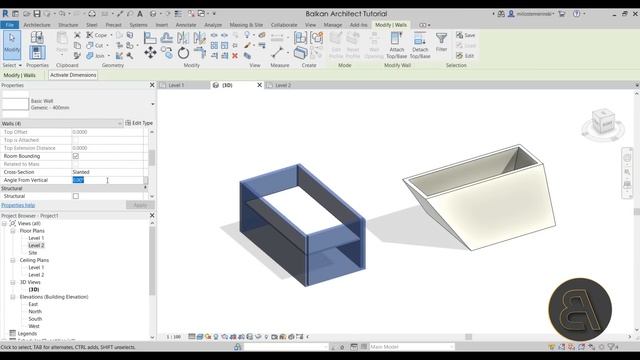
Task: Choose the Move tool with four-arrow icon
Action: pos(150,53)
